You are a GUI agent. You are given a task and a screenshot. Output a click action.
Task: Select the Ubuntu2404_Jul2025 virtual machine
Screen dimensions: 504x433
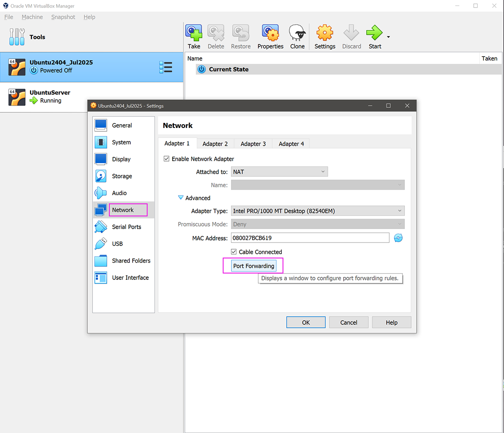pyautogui.click(x=92, y=67)
